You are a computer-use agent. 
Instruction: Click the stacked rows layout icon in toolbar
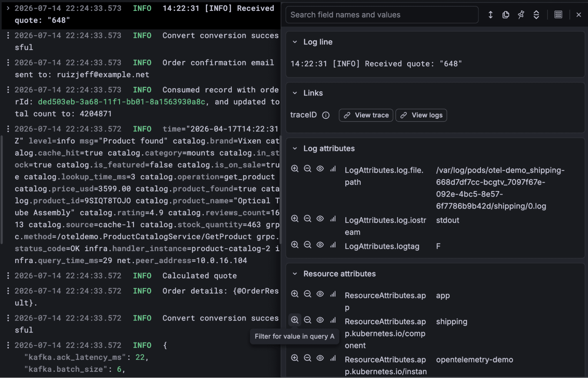point(558,15)
